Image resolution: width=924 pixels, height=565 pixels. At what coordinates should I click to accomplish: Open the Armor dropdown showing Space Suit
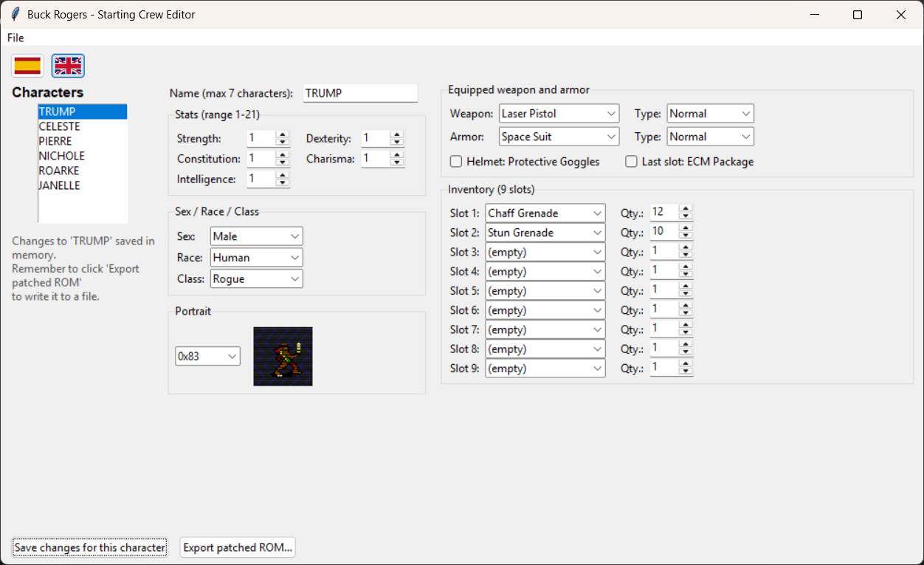pos(559,137)
